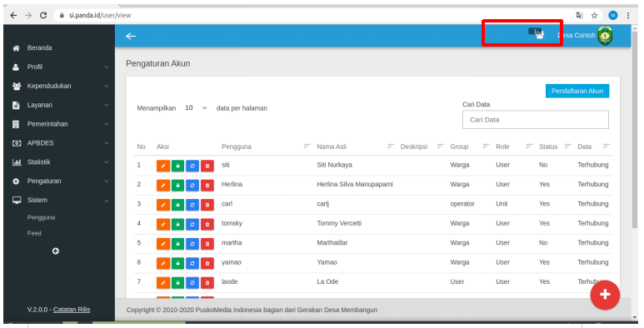Expand the APBDES sidebar menu
The image size is (644, 328).
60,143
